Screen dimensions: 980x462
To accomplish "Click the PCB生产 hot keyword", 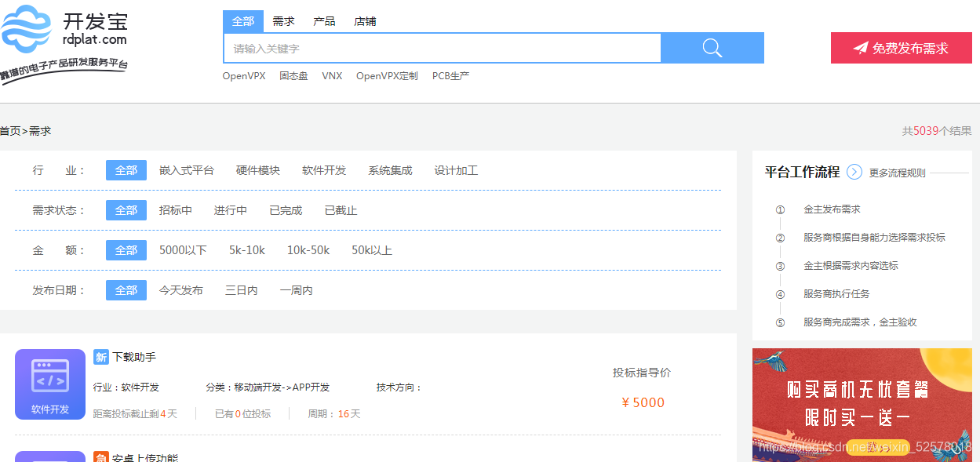I will click(x=450, y=76).
